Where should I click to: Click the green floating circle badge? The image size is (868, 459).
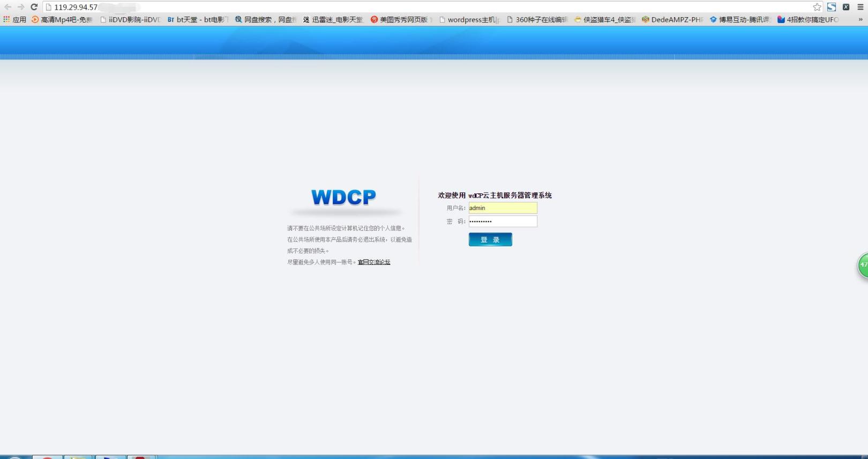[863, 265]
